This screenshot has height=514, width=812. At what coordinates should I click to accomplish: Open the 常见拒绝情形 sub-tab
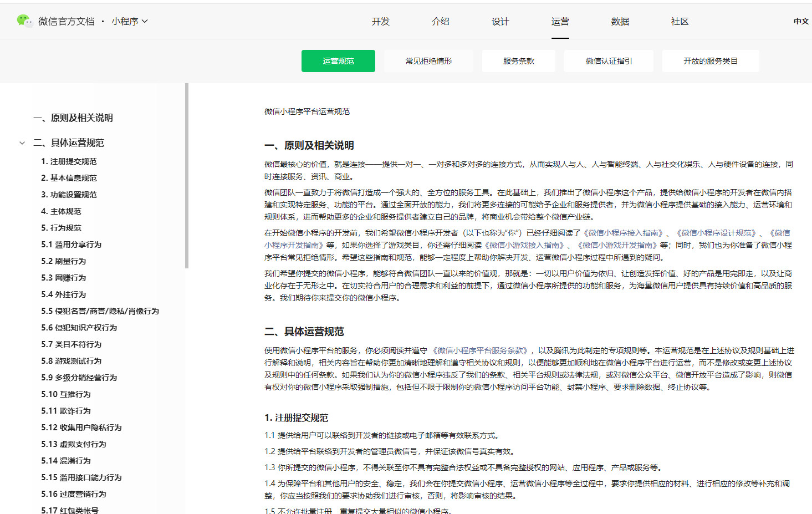pyautogui.click(x=428, y=61)
